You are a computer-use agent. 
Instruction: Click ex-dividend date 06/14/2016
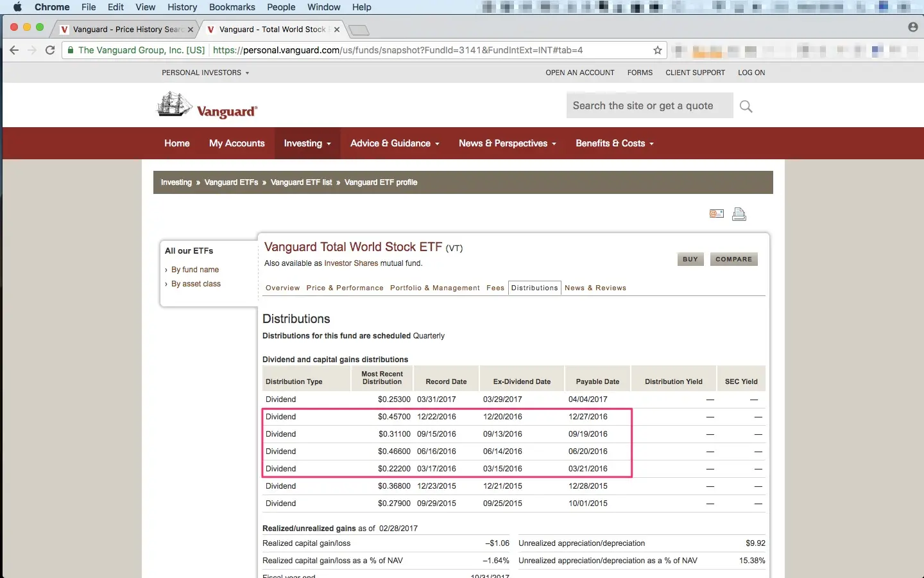[x=502, y=451]
